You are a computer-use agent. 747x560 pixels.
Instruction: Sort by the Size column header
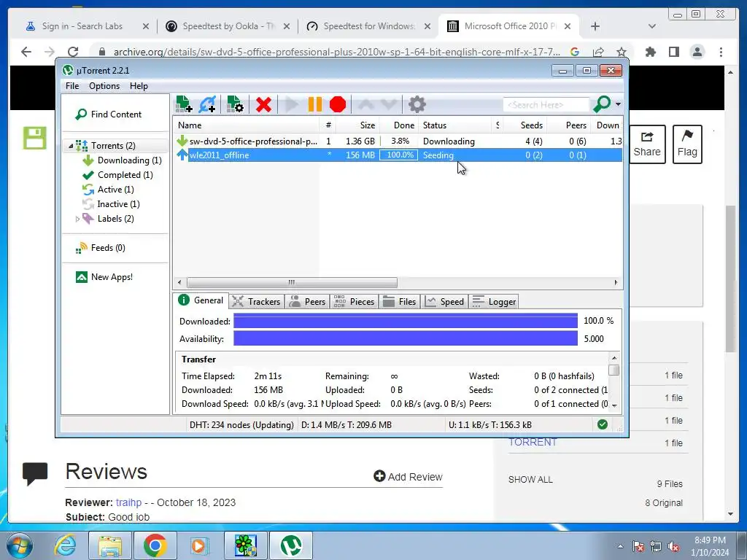[357, 125]
